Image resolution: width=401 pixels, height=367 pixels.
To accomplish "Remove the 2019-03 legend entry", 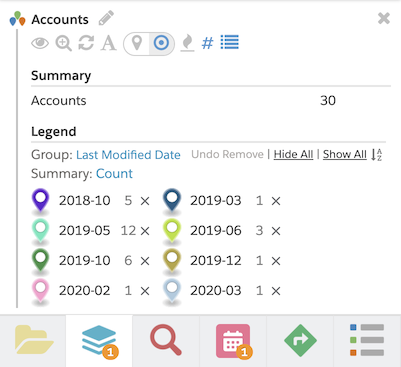I will click(276, 201).
